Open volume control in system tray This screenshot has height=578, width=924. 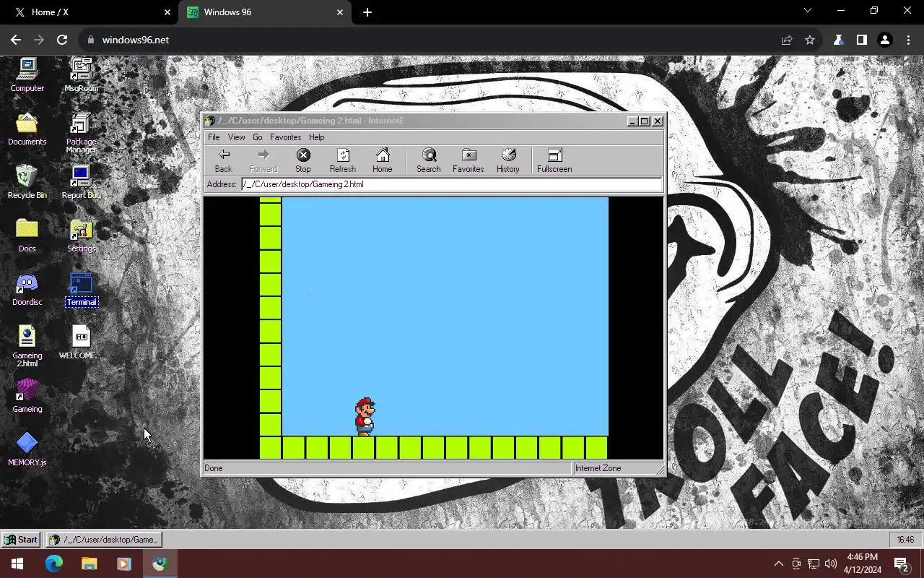tap(831, 564)
